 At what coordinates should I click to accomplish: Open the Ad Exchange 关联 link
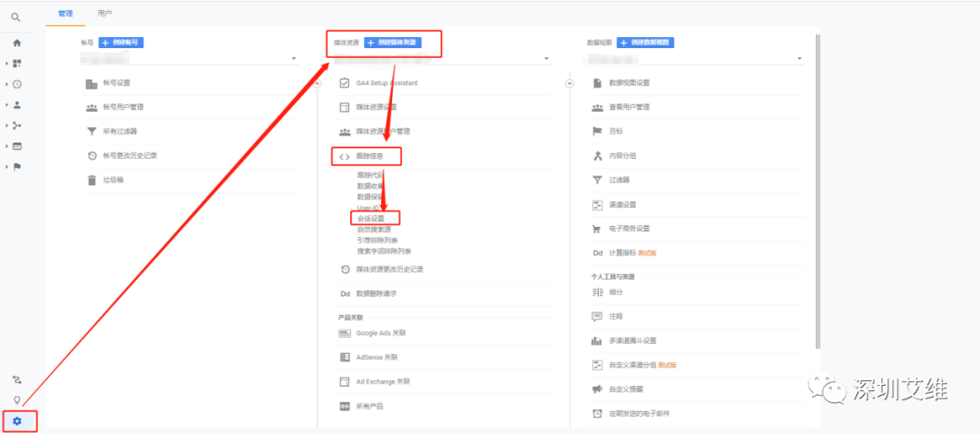point(383,382)
